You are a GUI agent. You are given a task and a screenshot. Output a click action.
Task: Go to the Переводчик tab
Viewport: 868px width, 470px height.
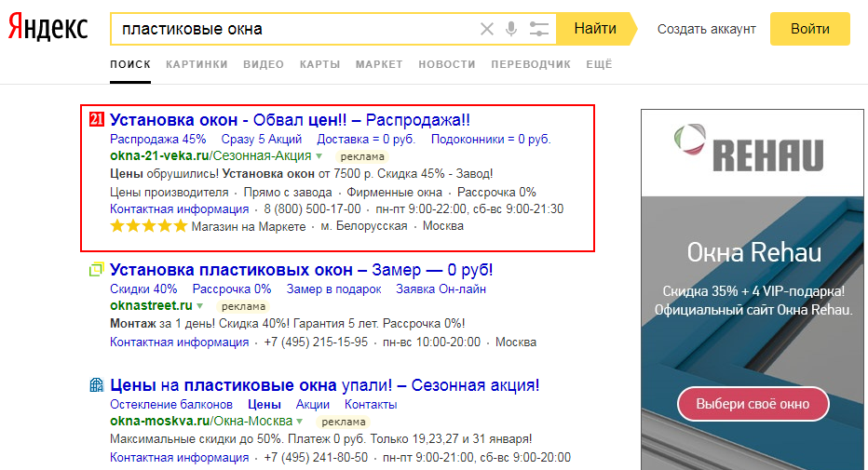(x=530, y=64)
